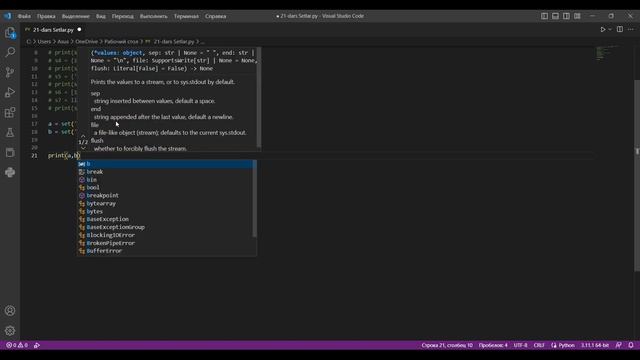This screenshot has height=360, width=640.
Task: Open the Выполнить menu
Action: pyautogui.click(x=153, y=16)
